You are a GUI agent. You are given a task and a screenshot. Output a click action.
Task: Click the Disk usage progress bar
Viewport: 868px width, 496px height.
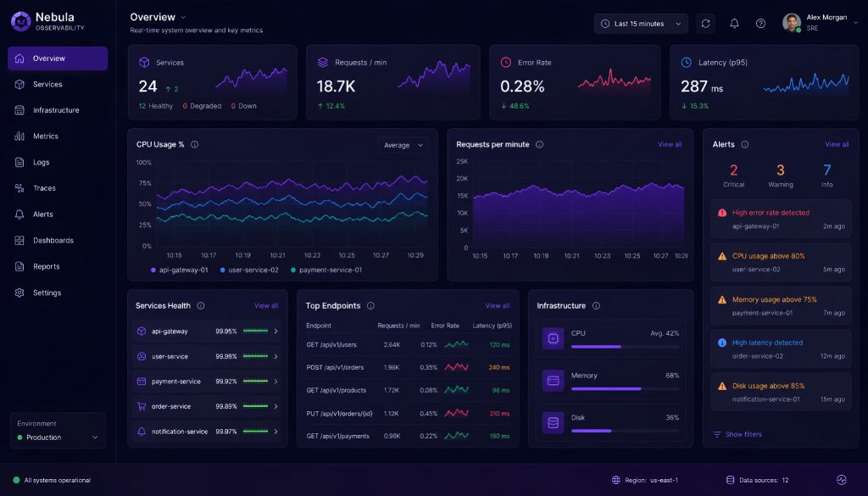tap(625, 431)
